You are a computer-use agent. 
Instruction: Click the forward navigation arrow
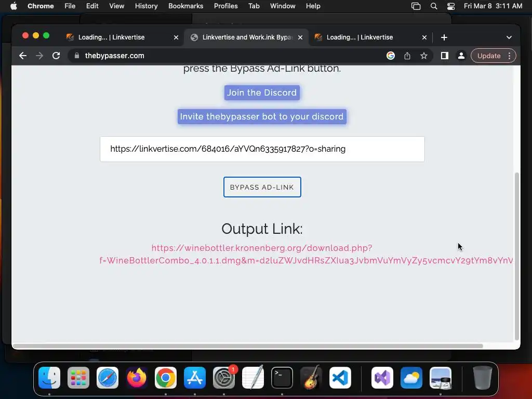click(x=39, y=56)
